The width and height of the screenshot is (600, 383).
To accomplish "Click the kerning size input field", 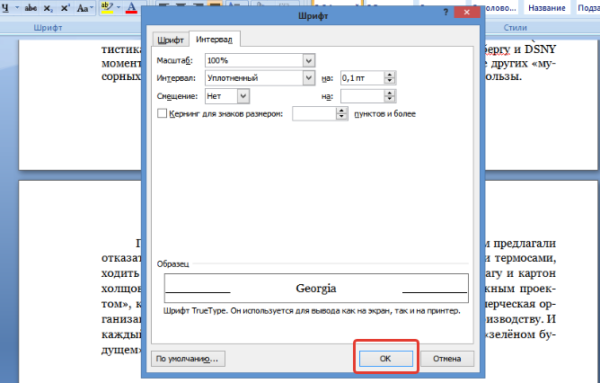I will (315, 114).
